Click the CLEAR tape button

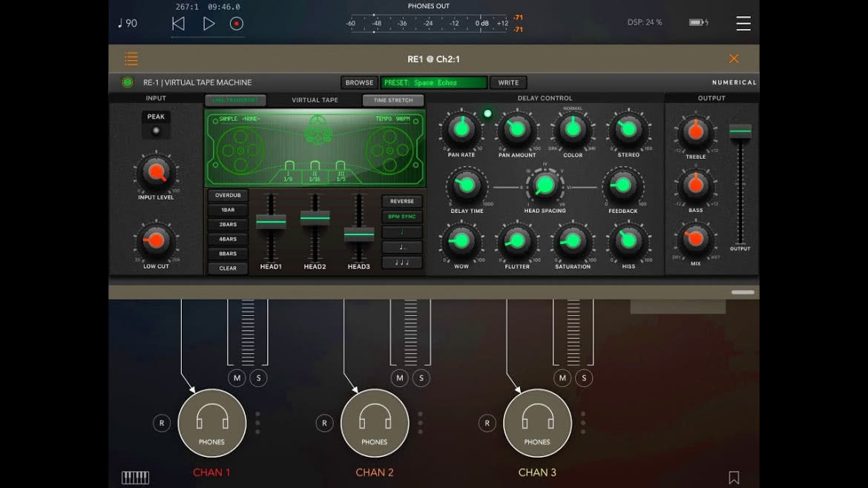(x=228, y=268)
